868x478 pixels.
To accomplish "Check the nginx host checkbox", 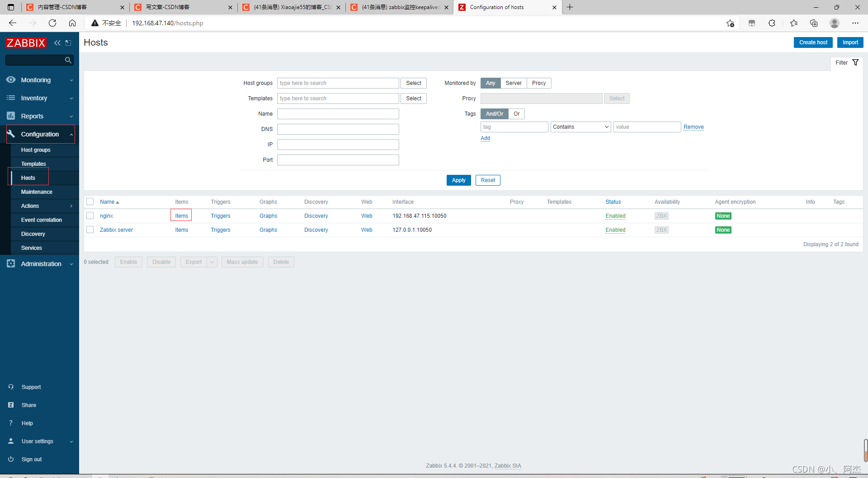I will pyautogui.click(x=90, y=216).
